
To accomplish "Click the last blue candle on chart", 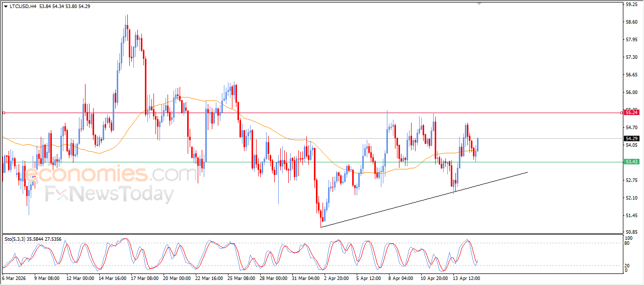I will click(477, 144).
